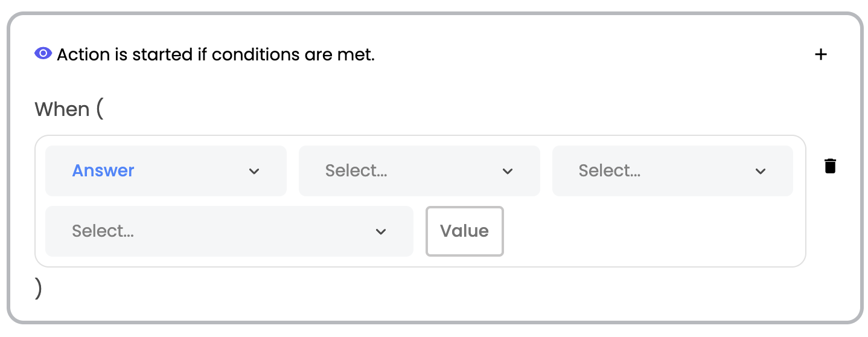Screen dimensions: 868x337
Task: Open the rightmost Select... dropdown next to trash
Action: click(672, 171)
